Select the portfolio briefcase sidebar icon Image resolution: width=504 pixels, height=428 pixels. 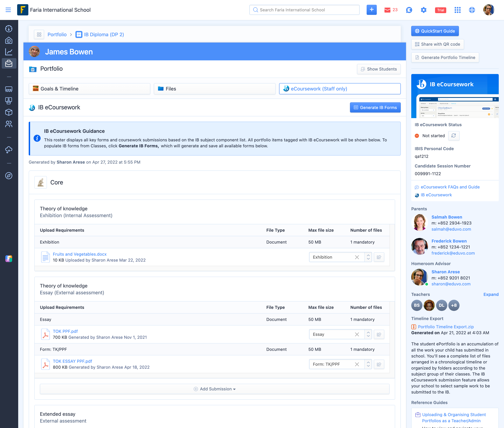click(x=9, y=63)
